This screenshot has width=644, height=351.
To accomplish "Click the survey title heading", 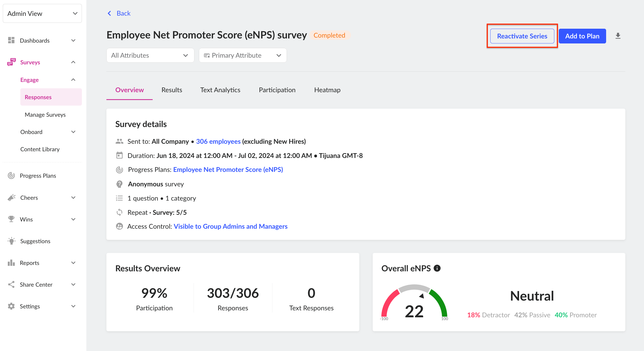I will (x=207, y=35).
